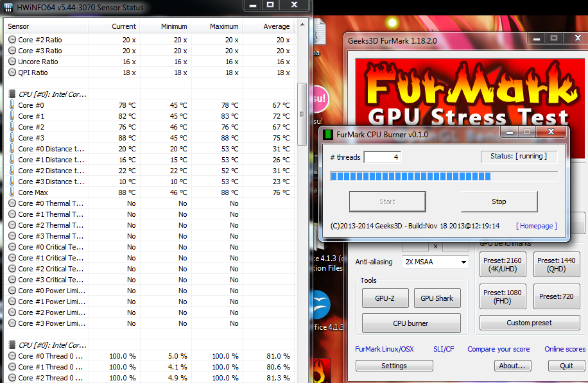Screen dimensions: 588x383
Task: Open FurMark Settings
Action: pyautogui.click(x=394, y=366)
